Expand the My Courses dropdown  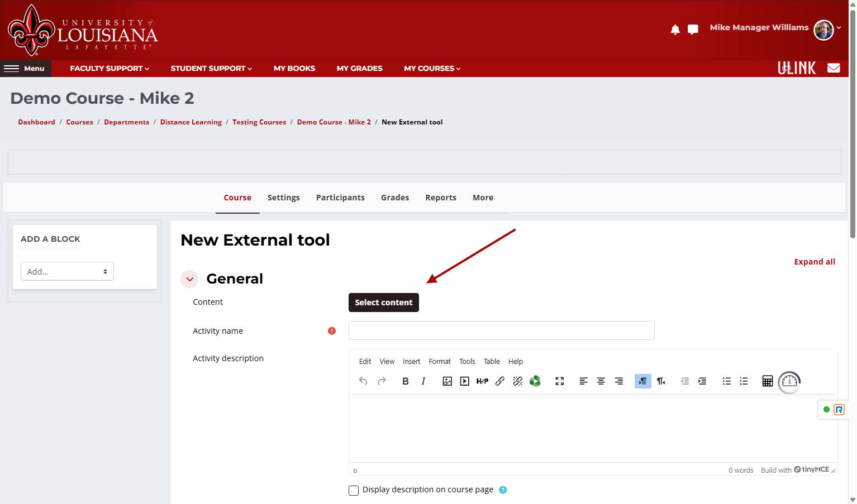point(432,68)
